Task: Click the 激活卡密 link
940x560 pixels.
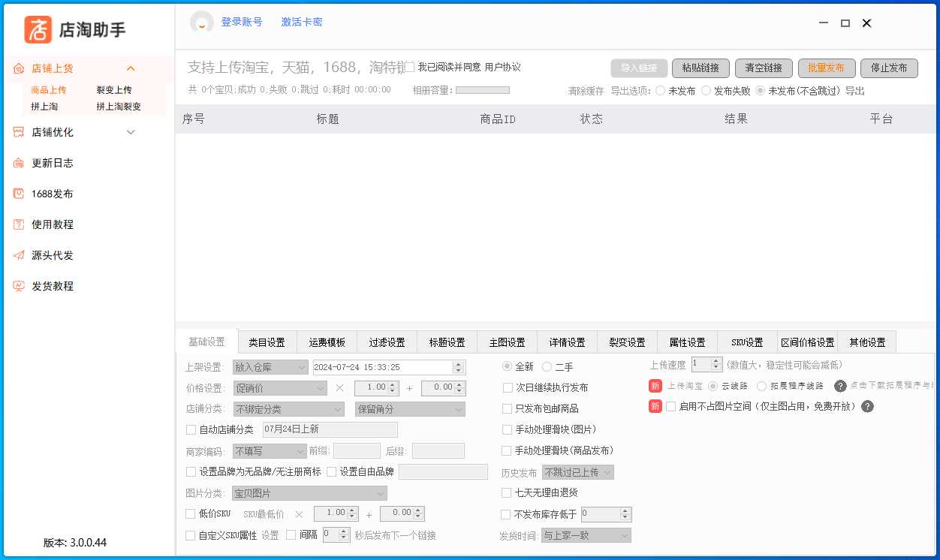Action: tap(302, 23)
